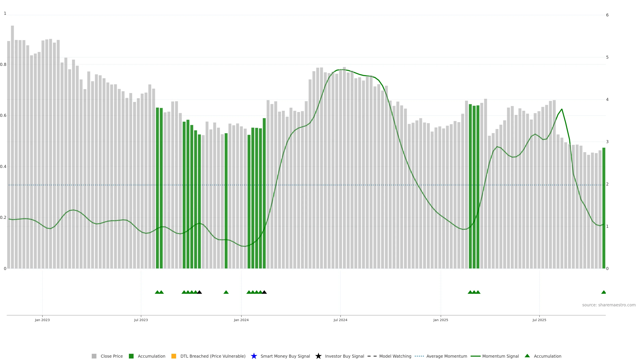The image size is (644, 362).
Task: Click the Jan 2023 x-axis label
Action: [42, 320]
